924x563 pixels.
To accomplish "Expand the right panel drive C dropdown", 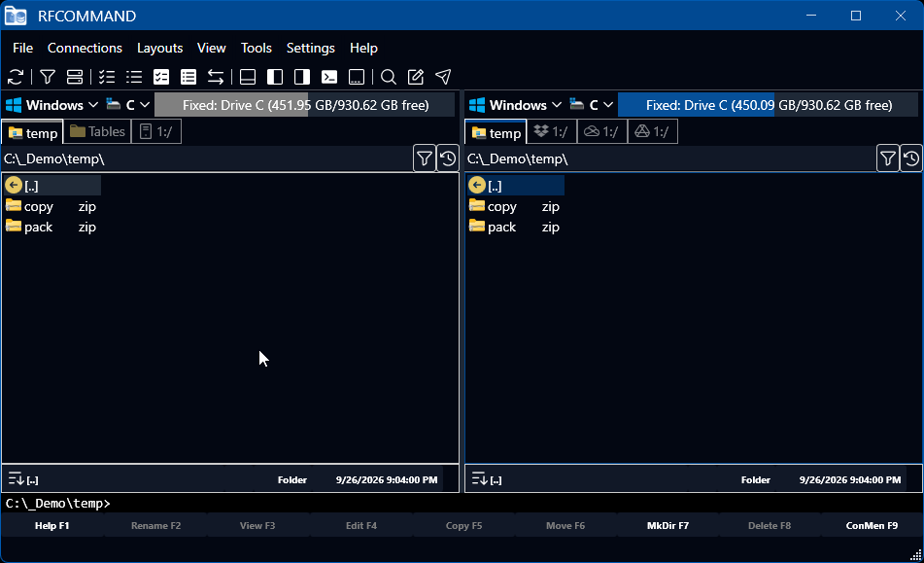I will coord(592,105).
